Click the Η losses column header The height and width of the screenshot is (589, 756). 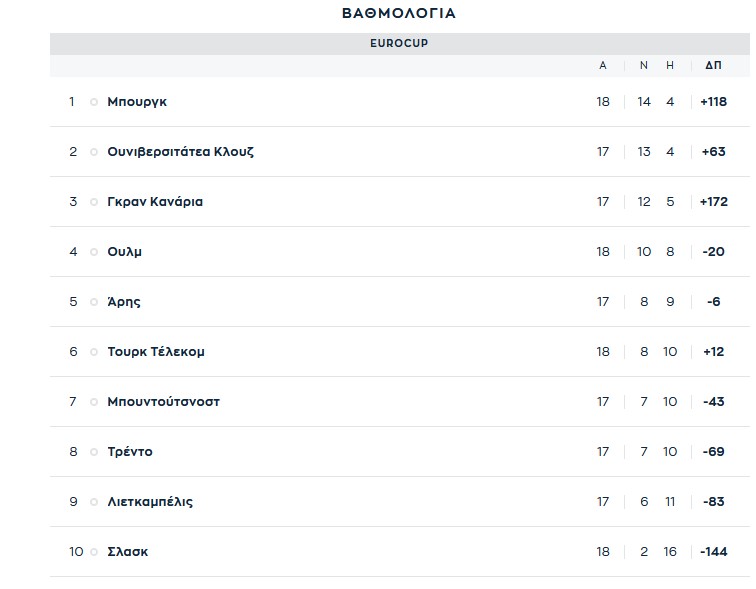coord(670,66)
